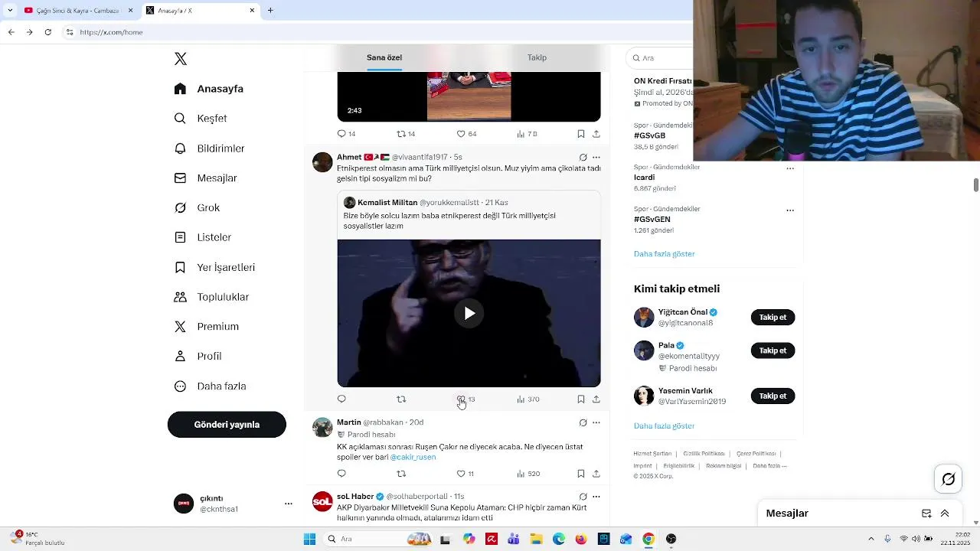Open more options for Icardi trend
This screenshot has width=980, height=551.
[x=790, y=168]
